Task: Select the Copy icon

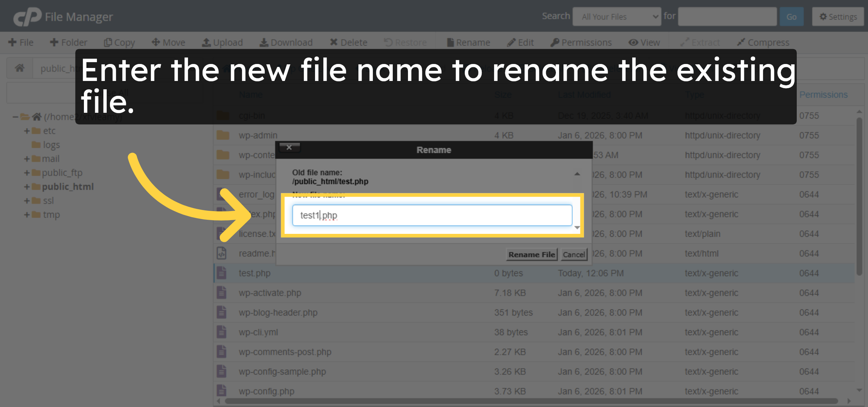Action: (119, 42)
